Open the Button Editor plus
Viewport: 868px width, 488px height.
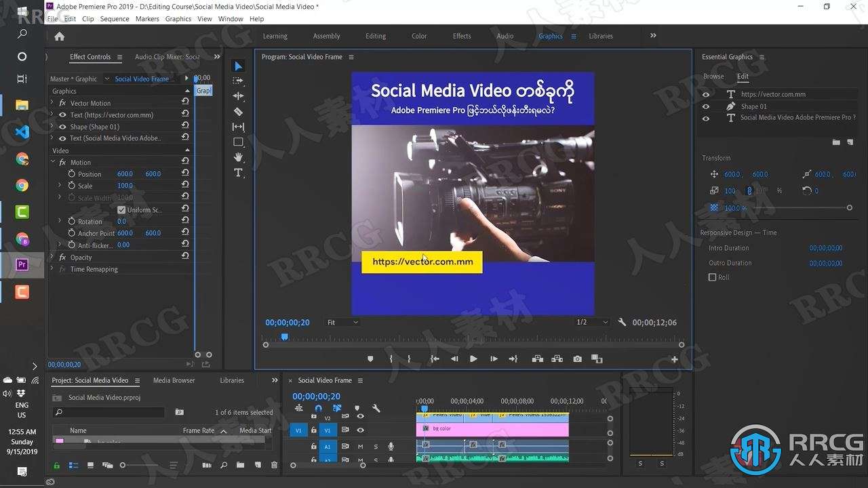tap(674, 360)
